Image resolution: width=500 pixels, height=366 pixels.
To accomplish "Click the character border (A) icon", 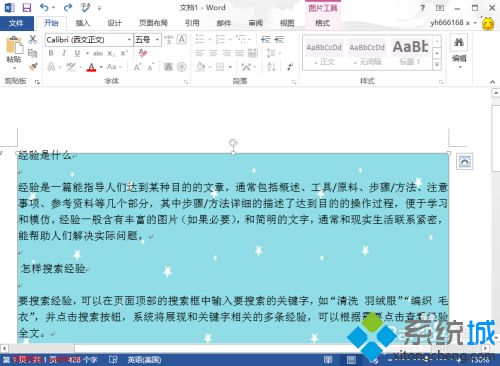I will tap(181, 40).
